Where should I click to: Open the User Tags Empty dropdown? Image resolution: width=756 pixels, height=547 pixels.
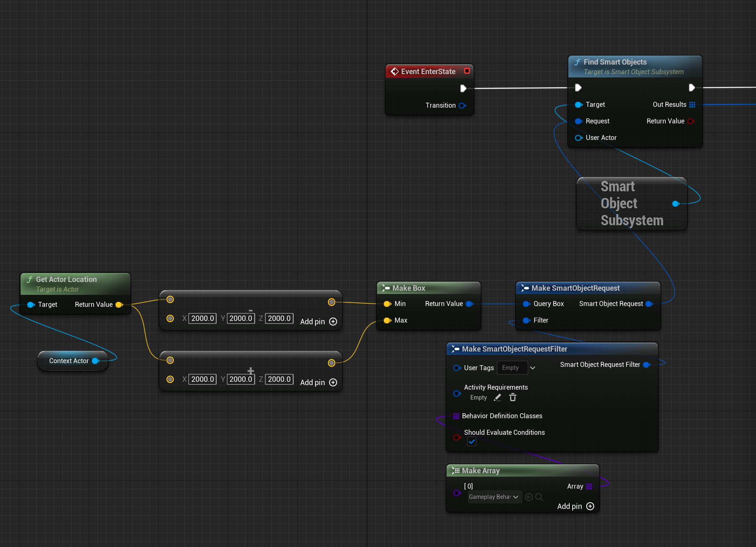532,368
